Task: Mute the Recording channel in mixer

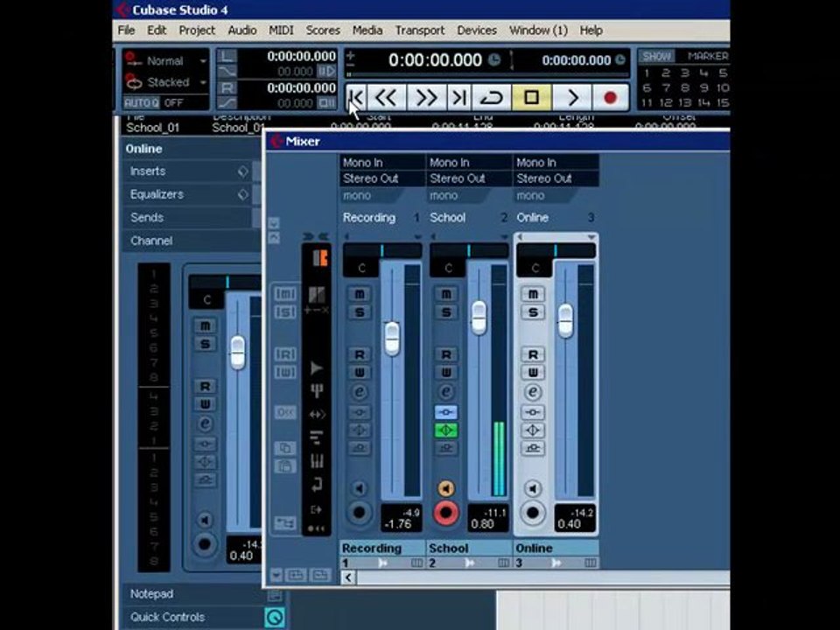Action: [360, 294]
